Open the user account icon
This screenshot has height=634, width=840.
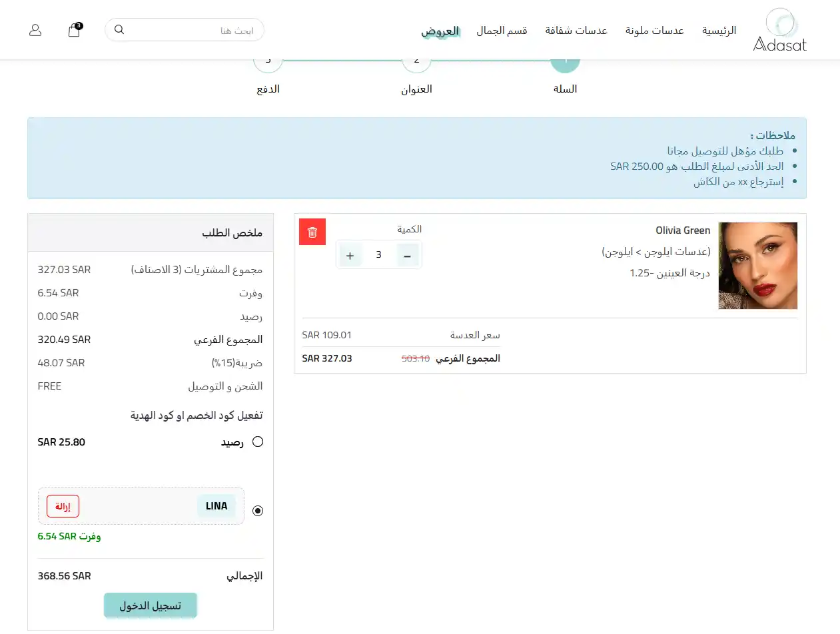pos(35,30)
